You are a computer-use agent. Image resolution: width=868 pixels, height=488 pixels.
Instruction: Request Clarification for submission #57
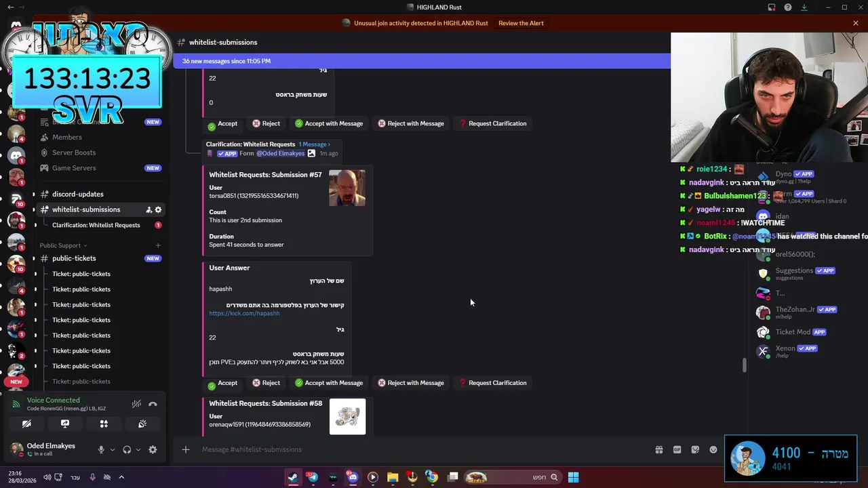click(x=493, y=383)
